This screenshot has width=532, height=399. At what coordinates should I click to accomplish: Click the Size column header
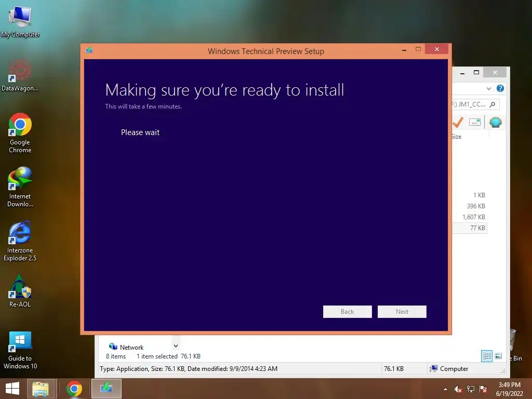(x=456, y=137)
